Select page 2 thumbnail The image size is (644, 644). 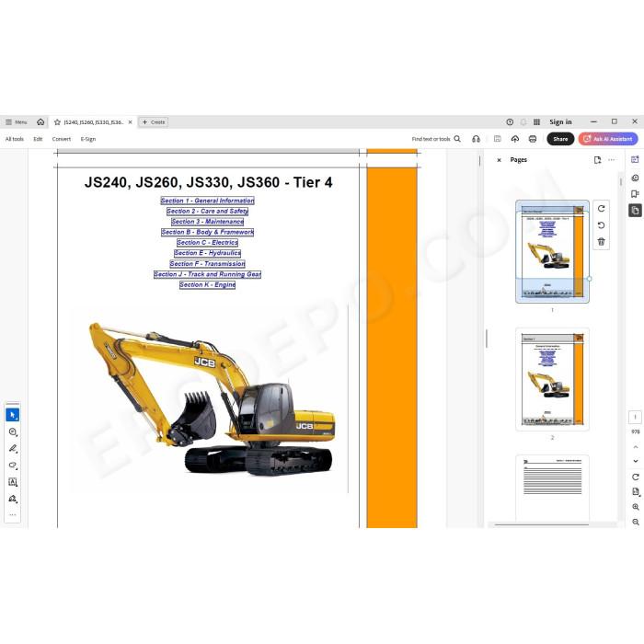click(552, 379)
